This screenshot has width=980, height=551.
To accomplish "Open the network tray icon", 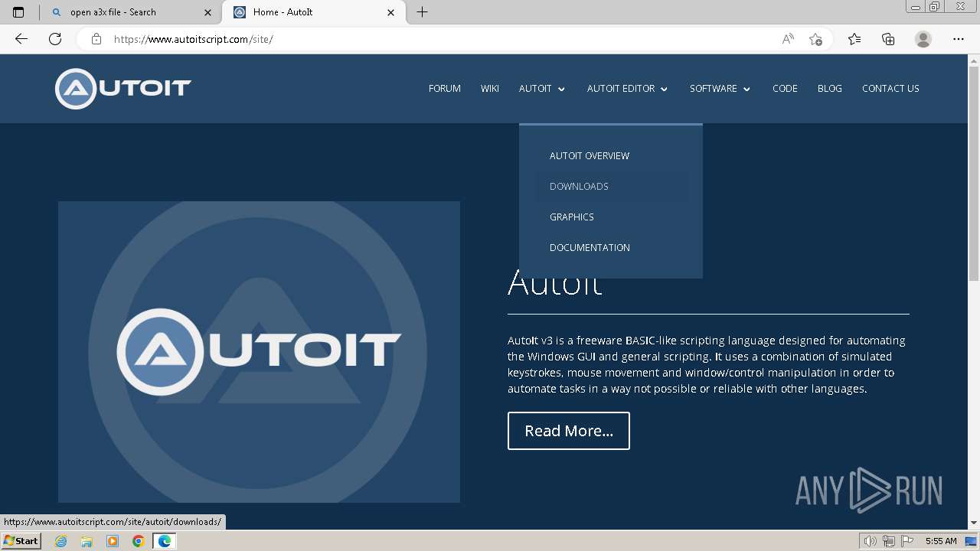I will click(x=888, y=541).
